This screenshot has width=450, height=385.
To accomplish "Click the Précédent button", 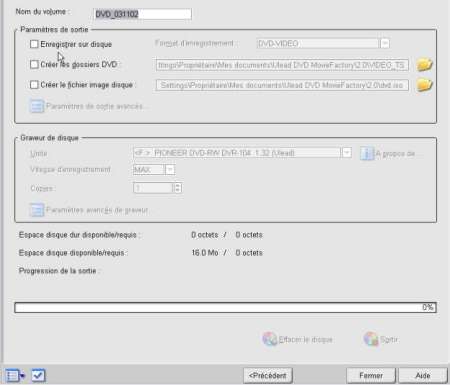I will (268, 376).
